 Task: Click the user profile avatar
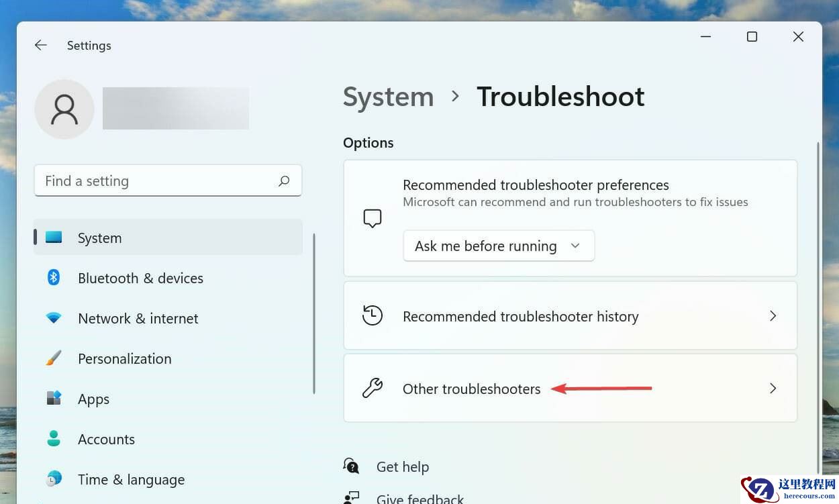tap(64, 109)
